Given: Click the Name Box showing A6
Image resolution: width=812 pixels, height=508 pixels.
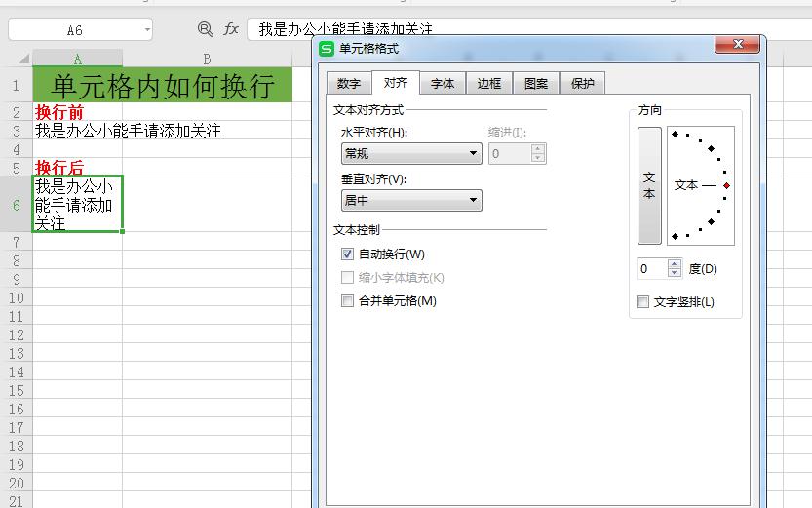Looking at the screenshot, I should pyautogui.click(x=75, y=30).
